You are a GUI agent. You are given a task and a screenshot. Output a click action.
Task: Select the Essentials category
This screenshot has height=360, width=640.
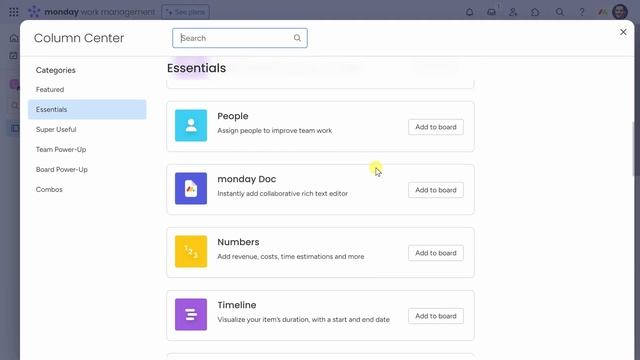tap(87, 109)
